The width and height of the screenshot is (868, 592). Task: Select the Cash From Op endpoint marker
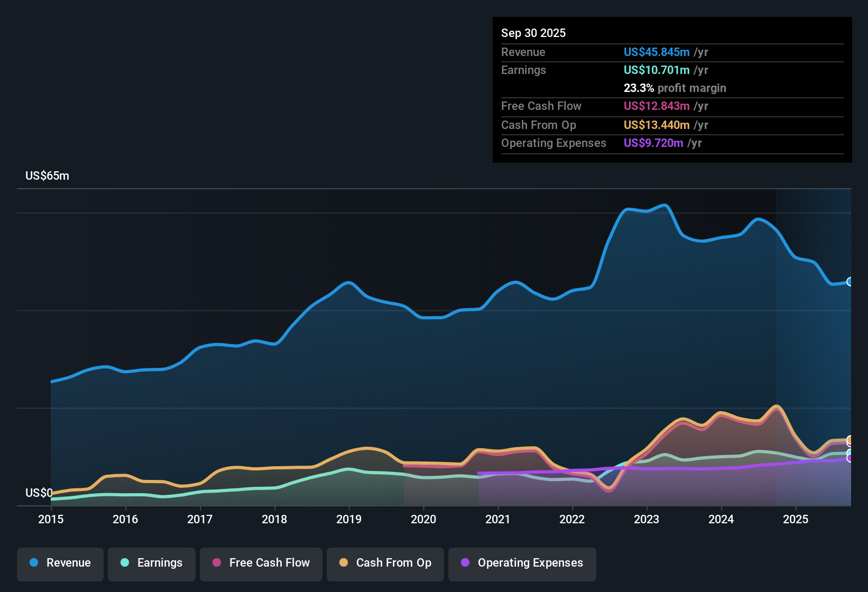click(x=849, y=440)
